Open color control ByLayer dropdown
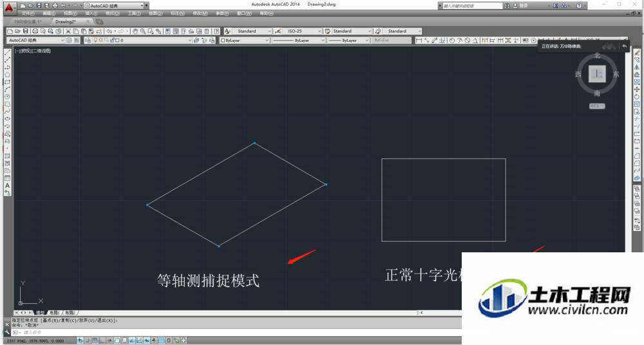 (244, 41)
